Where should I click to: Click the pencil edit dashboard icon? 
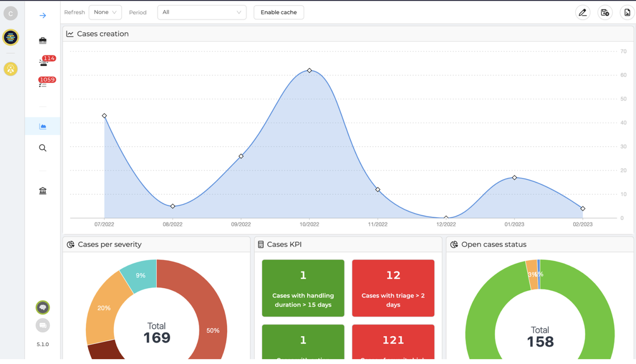[x=582, y=13]
